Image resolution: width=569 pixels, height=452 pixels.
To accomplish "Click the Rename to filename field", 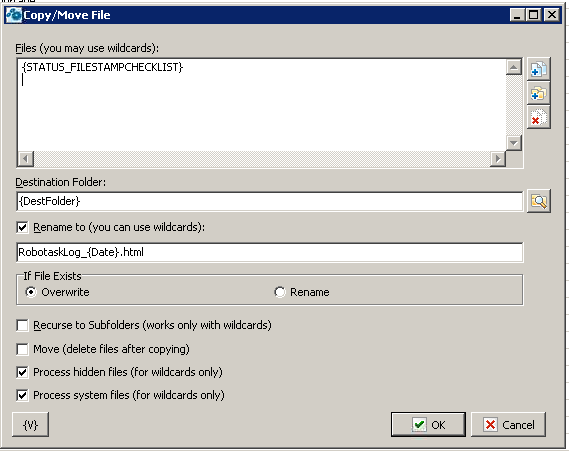I will point(270,252).
